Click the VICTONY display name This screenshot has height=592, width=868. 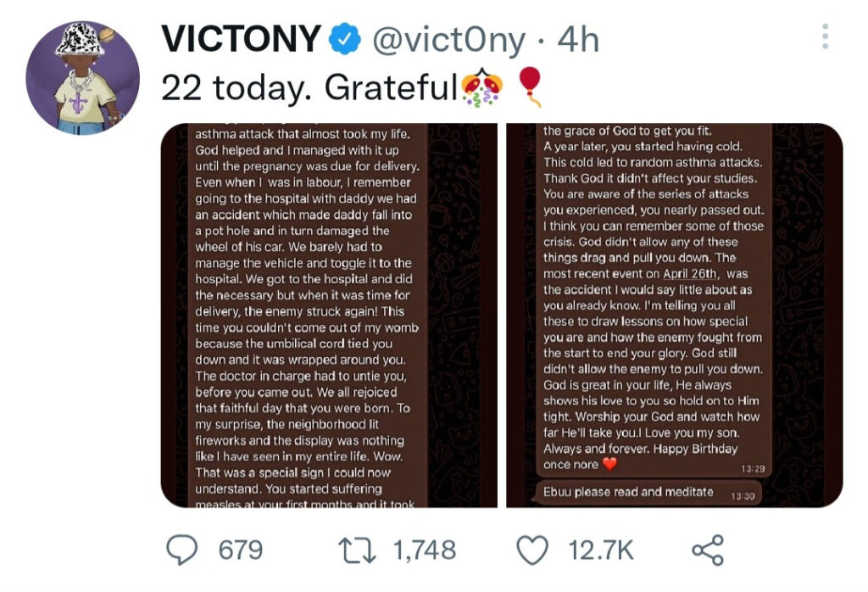pos(241,41)
